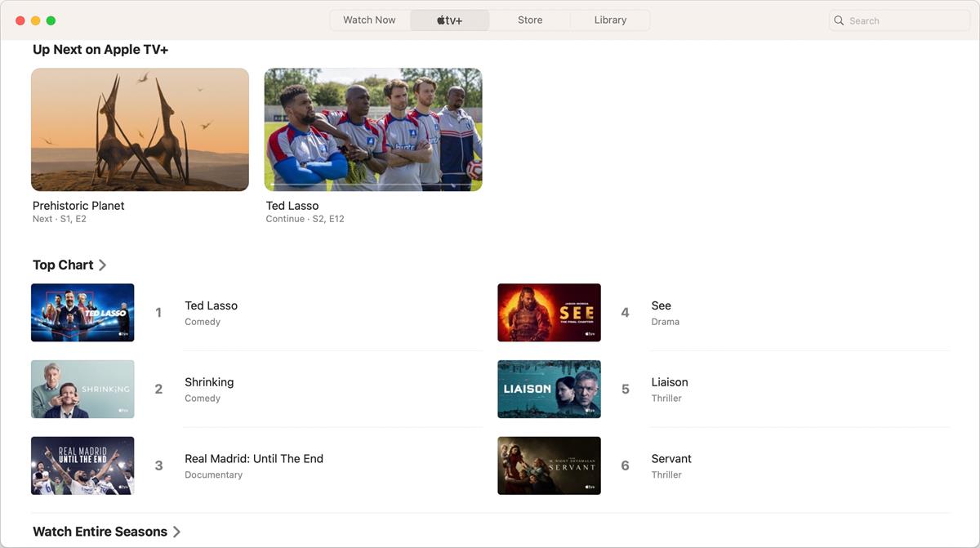Screen dimensions: 980x548
Task: Select the See title in Top Chart
Action: click(x=661, y=305)
